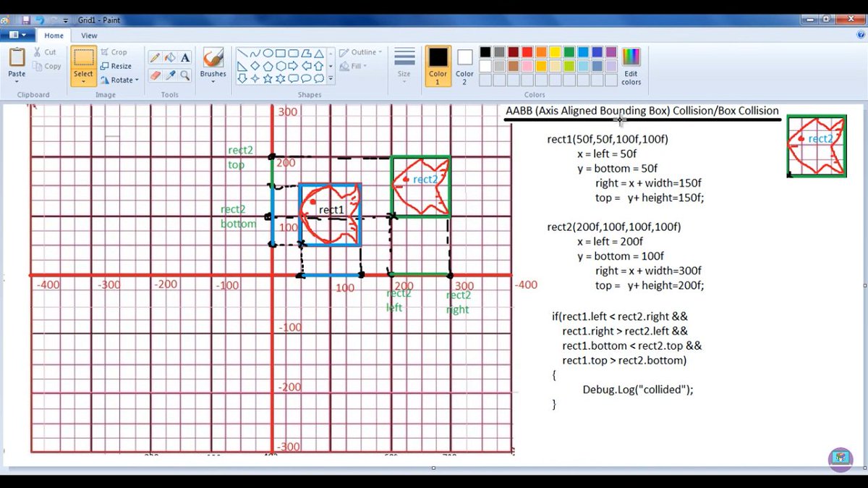The width and height of the screenshot is (868, 488).
Task: Click the Brushes tool icon
Action: coord(213,58)
